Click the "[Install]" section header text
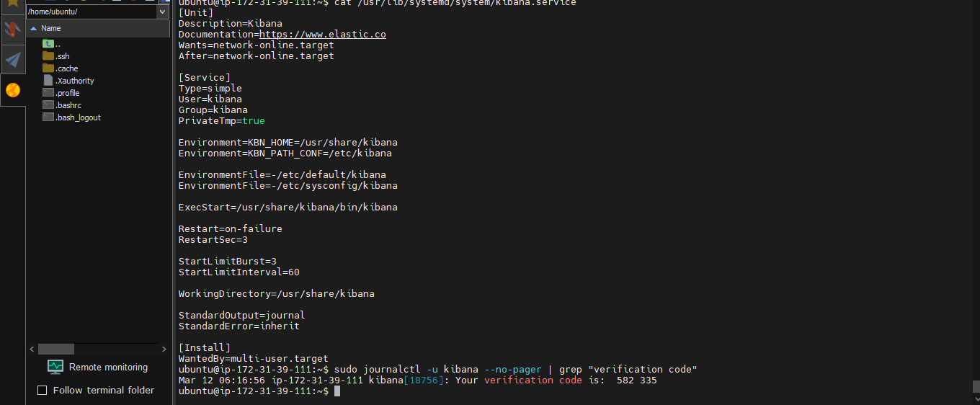Viewport: 980px width, 405px height. point(205,347)
